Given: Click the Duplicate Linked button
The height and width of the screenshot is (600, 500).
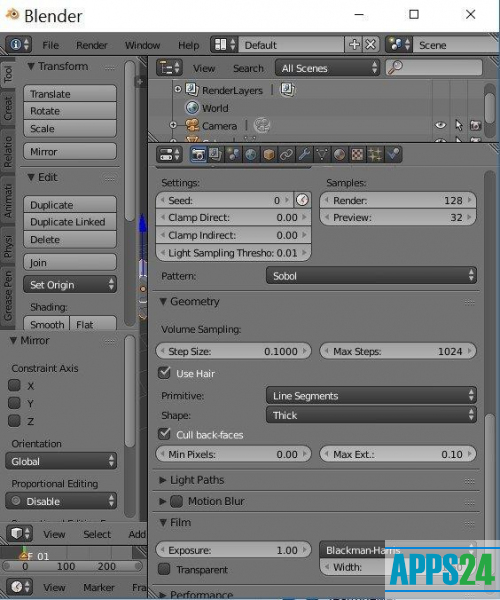Looking at the screenshot, I should click(x=70, y=222).
